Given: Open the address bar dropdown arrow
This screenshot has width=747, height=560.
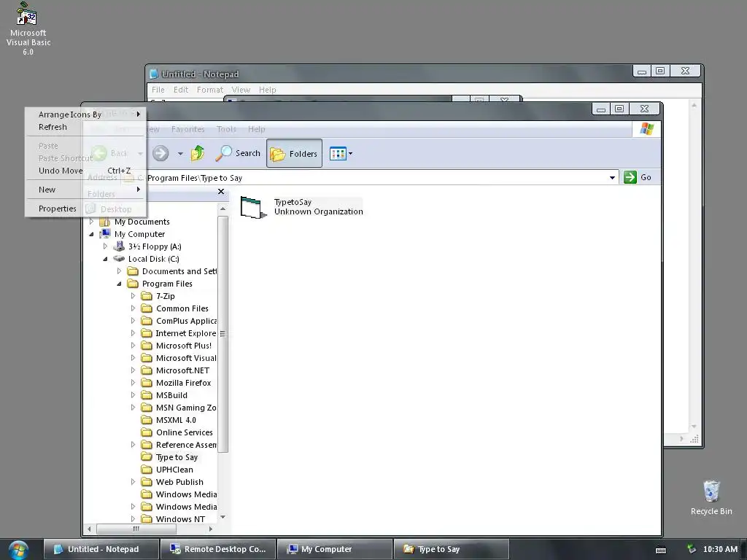Looking at the screenshot, I should click(612, 178).
